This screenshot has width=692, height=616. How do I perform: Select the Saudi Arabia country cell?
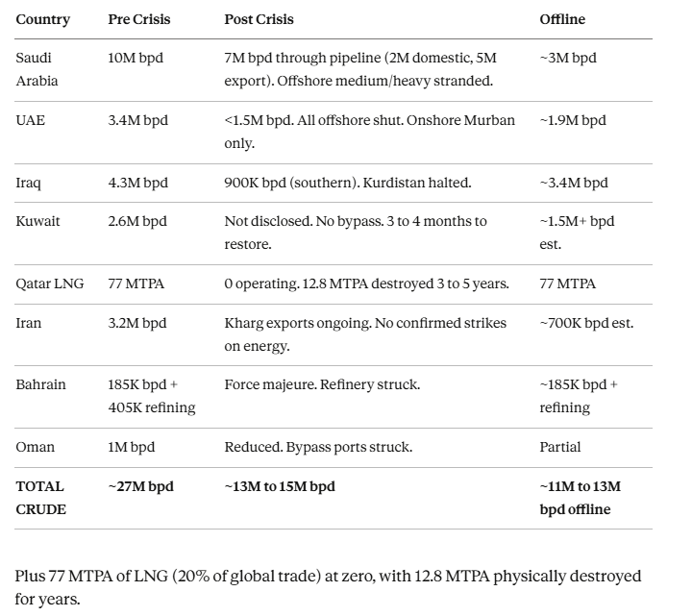[37, 69]
